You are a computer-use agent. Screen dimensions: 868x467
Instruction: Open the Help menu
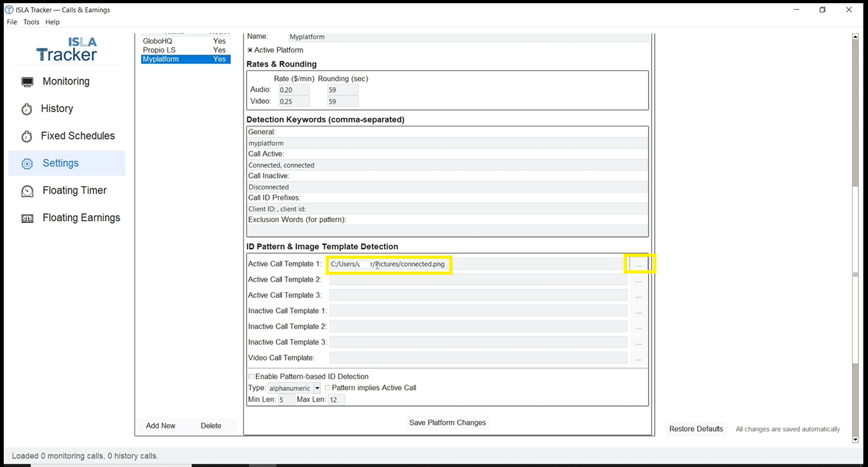[x=52, y=22]
